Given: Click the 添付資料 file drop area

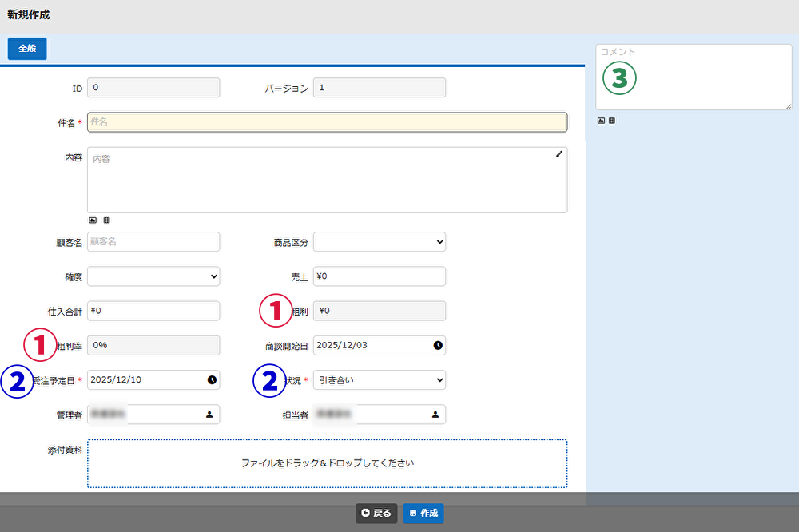Looking at the screenshot, I should point(327,463).
